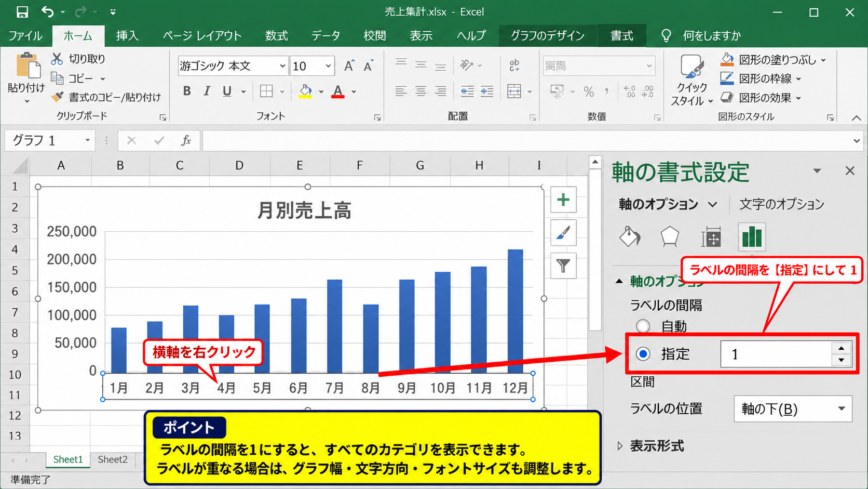This screenshot has height=489, width=868.
Task: Switch to グラフのデザイン tab
Action: point(548,35)
